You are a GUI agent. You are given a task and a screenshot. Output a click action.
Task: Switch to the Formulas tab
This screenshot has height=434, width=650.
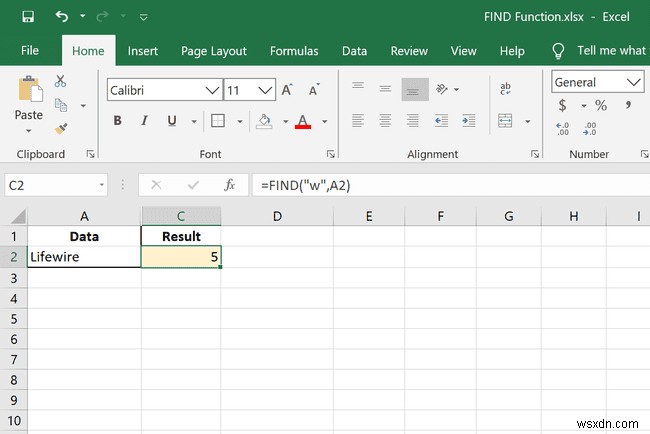(294, 51)
